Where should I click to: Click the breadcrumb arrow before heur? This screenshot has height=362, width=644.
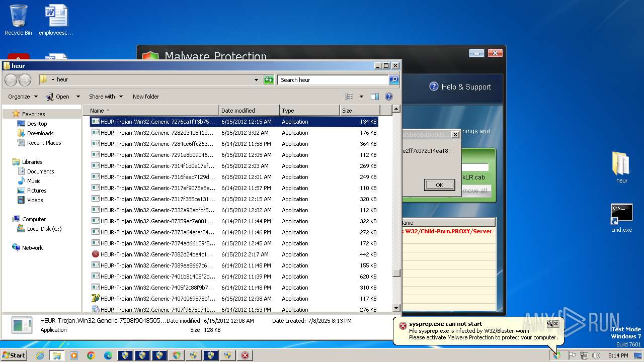click(x=53, y=79)
